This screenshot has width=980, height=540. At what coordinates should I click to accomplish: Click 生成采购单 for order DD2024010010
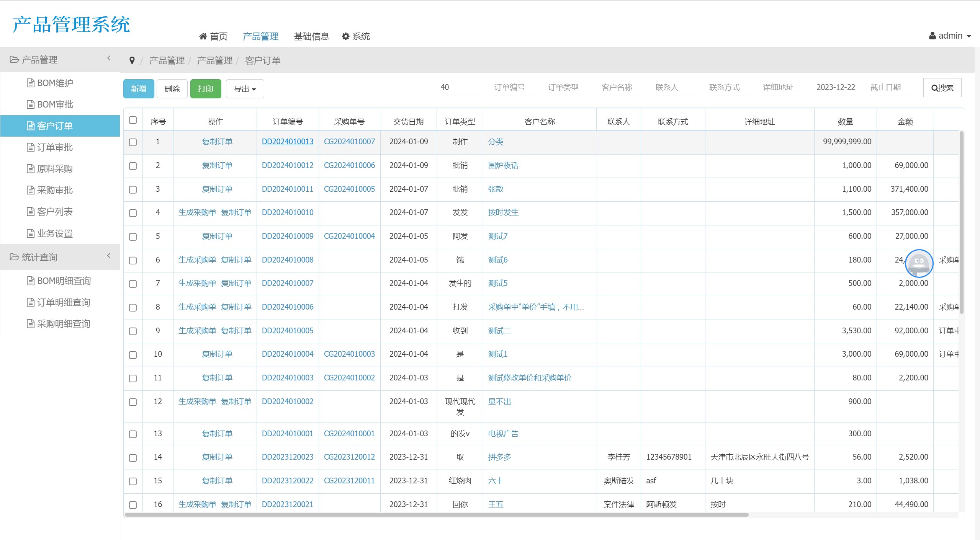tap(197, 212)
